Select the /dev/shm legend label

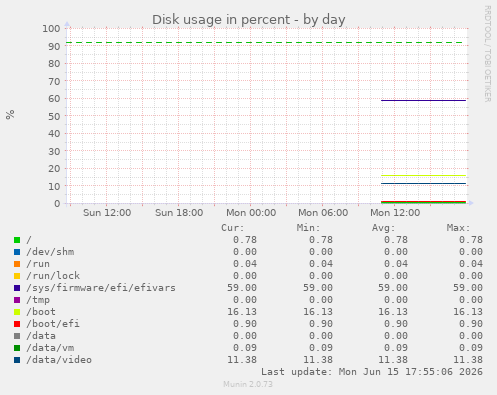(50, 252)
